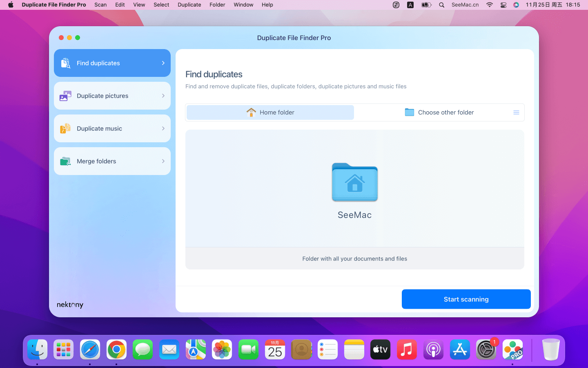This screenshot has width=588, height=368.
Task: Click the 'Folder with all your documents and files' text
Action: coord(355,259)
